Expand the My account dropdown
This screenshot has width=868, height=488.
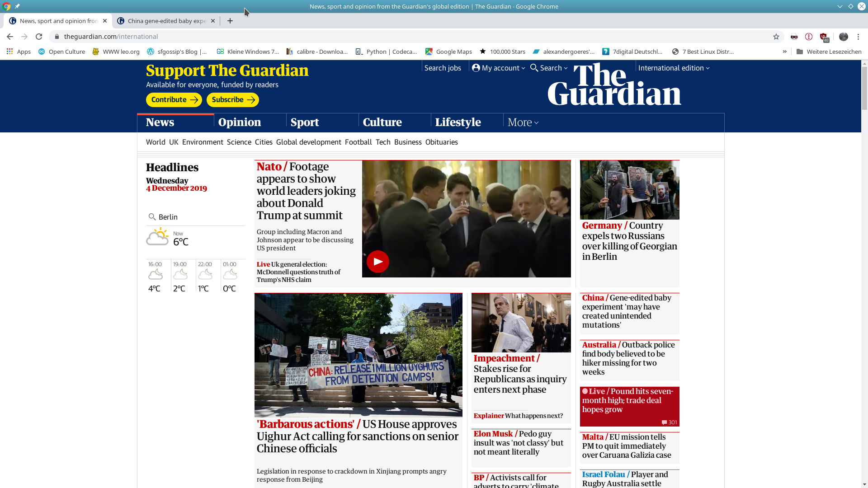499,68
